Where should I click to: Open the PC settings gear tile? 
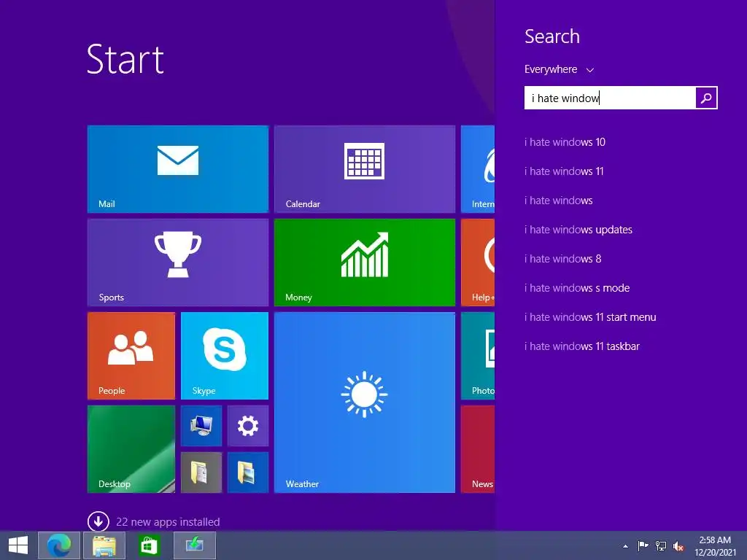[x=248, y=426]
